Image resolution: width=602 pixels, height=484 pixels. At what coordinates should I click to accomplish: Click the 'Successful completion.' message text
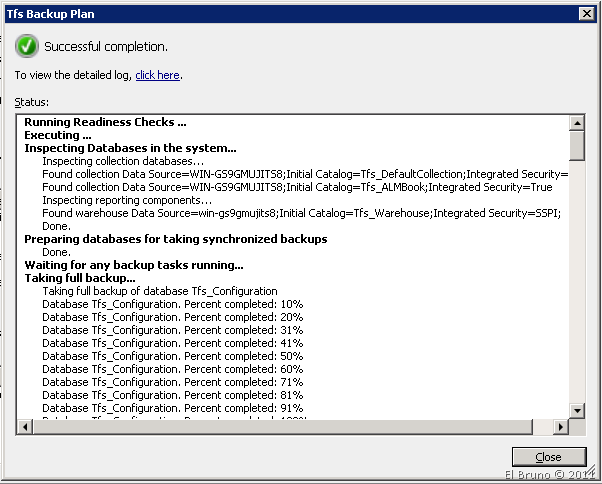tap(107, 47)
